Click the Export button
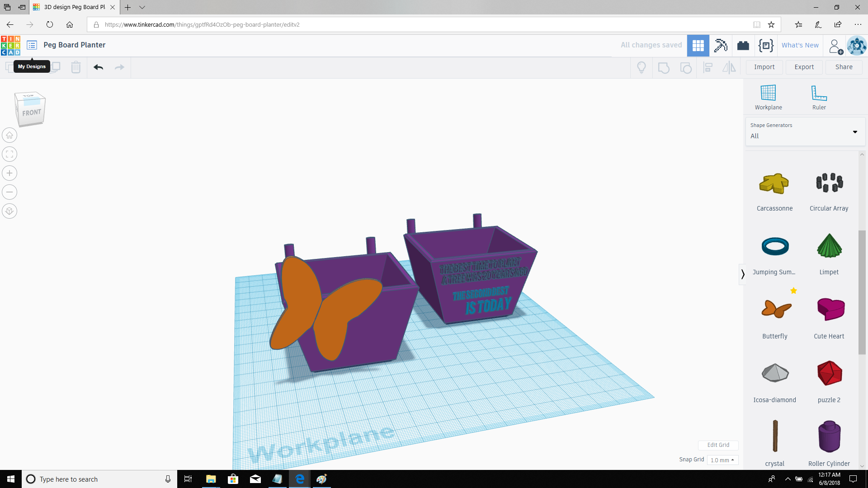This screenshot has height=488, width=868. (804, 67)
